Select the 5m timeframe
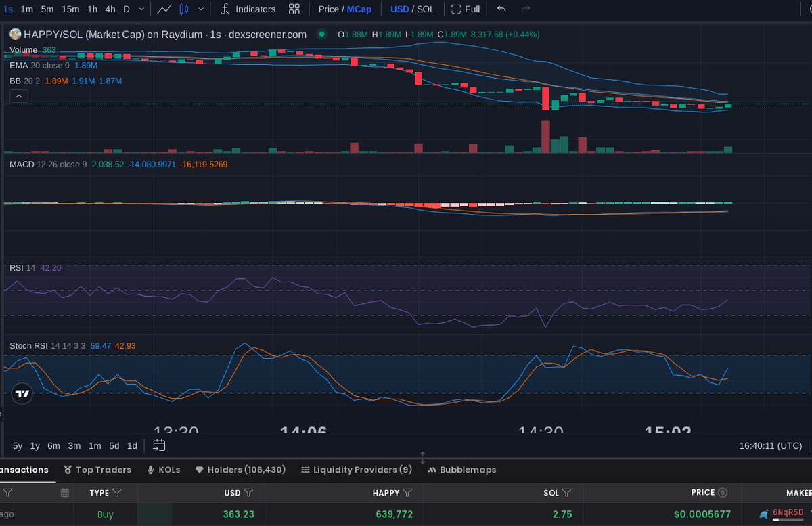Viewport: 812px width, 526px height. (47, 9)
